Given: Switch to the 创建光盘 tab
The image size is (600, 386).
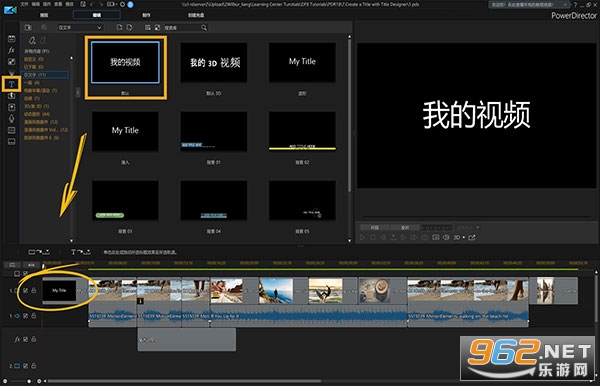Looking at the screenshot, I should pyautogui.click(x=196, y=15).
